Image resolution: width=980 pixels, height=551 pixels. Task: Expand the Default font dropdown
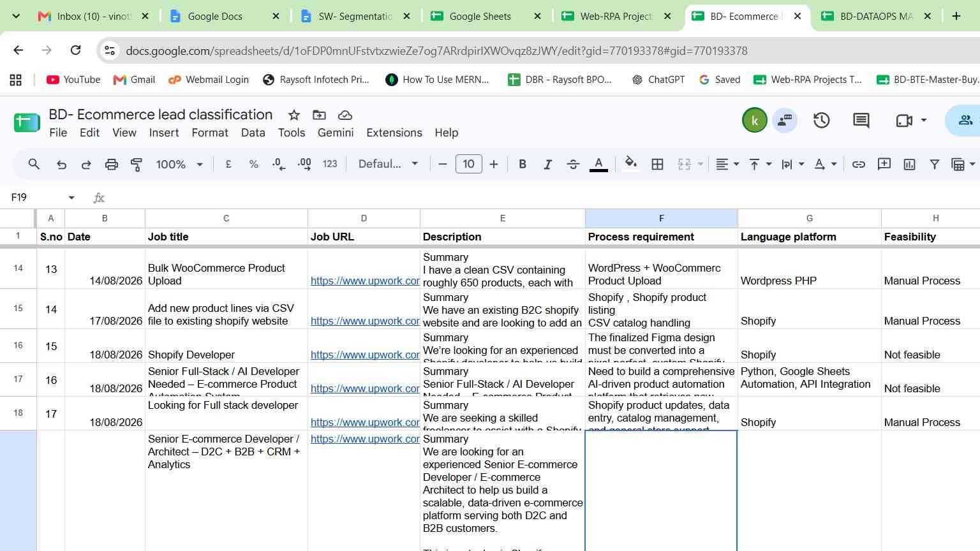388,164
